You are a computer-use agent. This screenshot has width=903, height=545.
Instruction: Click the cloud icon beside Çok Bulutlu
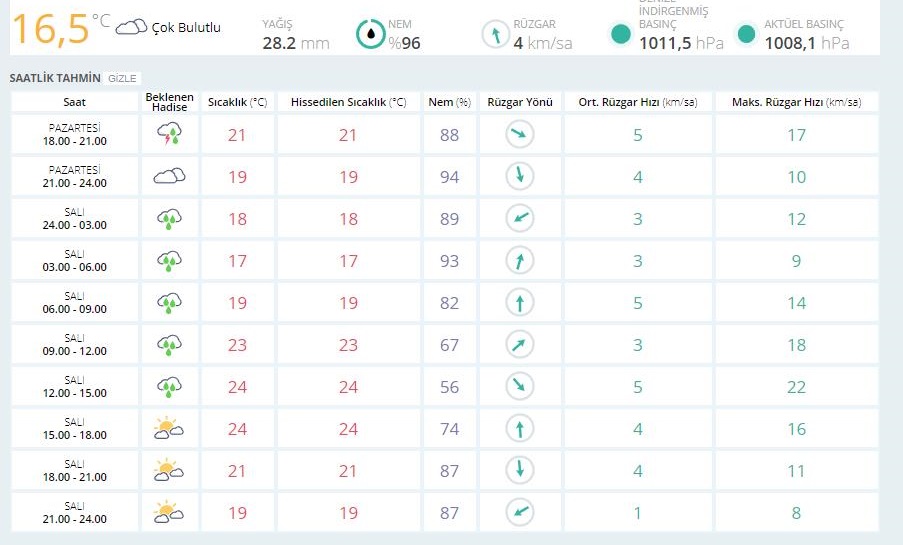(x=131, y=28)
